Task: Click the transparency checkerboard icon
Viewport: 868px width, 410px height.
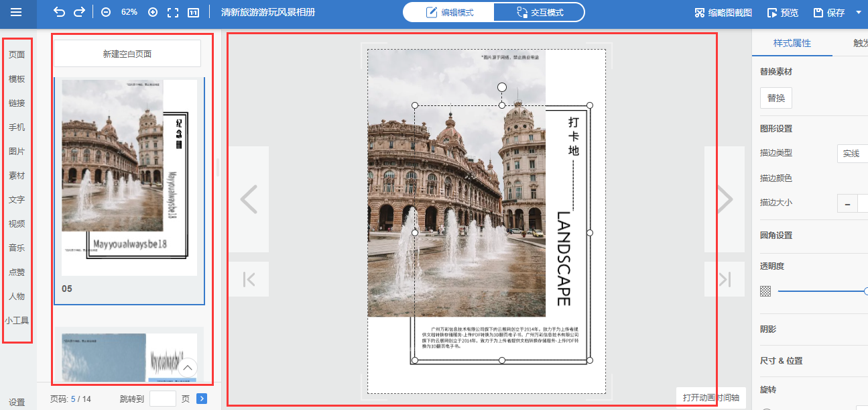Action: click(765, 291)
